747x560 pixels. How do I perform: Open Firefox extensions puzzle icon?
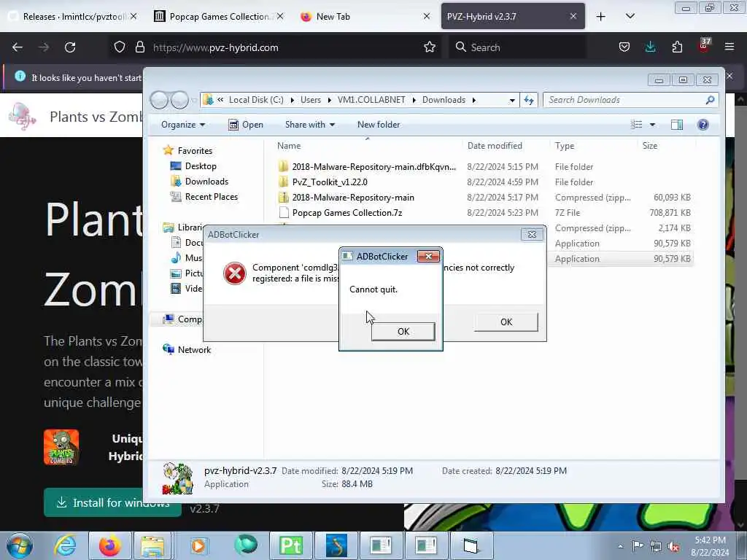click(x=677, y=47)
